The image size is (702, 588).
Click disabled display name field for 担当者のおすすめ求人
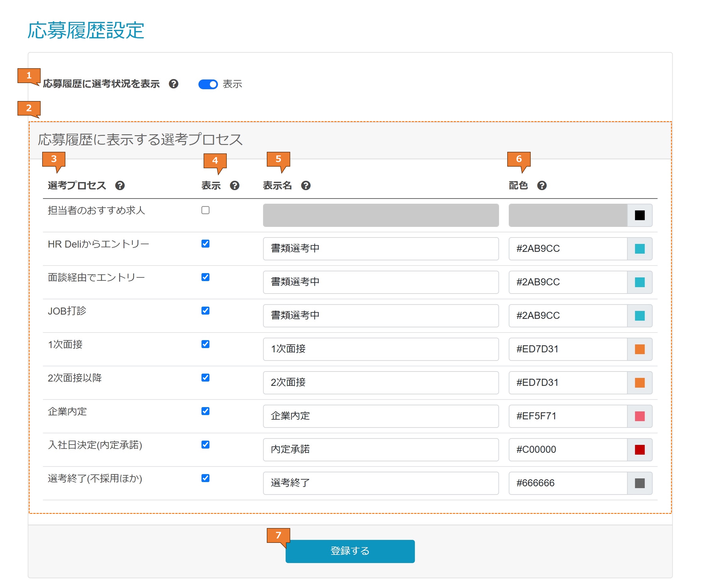[381, 216]
